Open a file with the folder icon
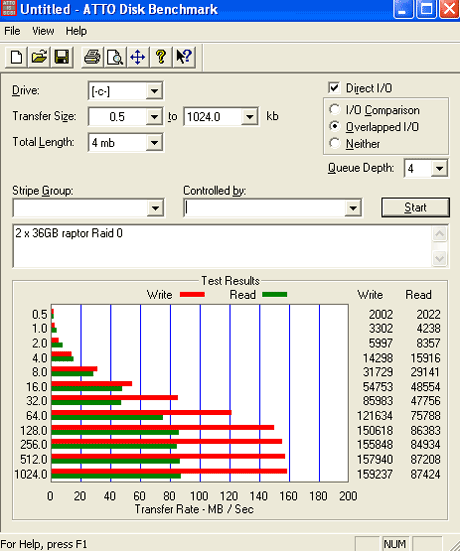 click(39, 57)
